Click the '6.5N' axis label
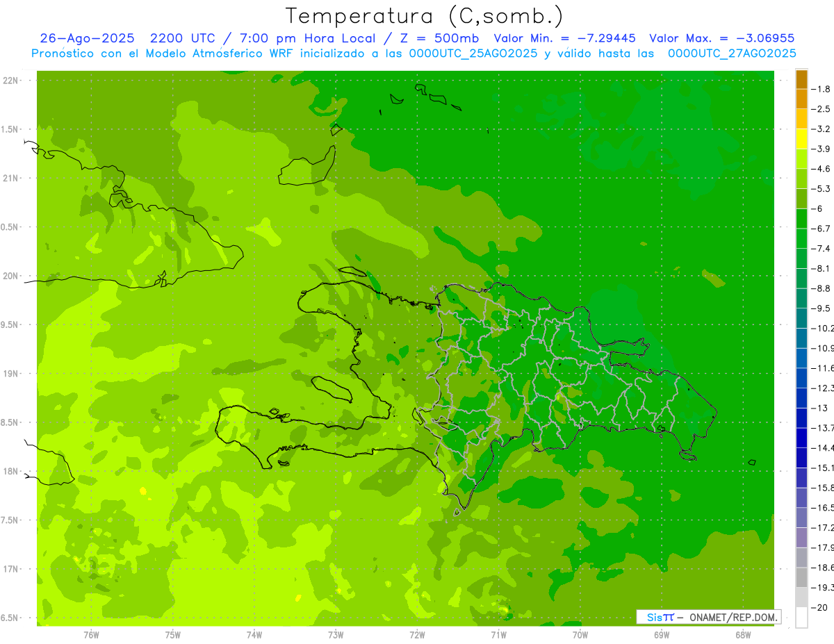This screenshot has width=834, height=644. point(10,618)
